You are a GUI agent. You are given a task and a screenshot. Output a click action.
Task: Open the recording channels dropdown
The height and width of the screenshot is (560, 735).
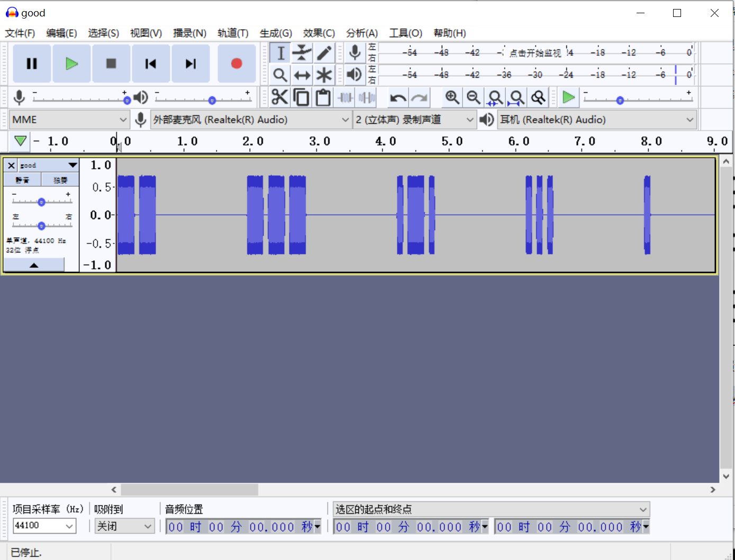(x=414, y=120)
